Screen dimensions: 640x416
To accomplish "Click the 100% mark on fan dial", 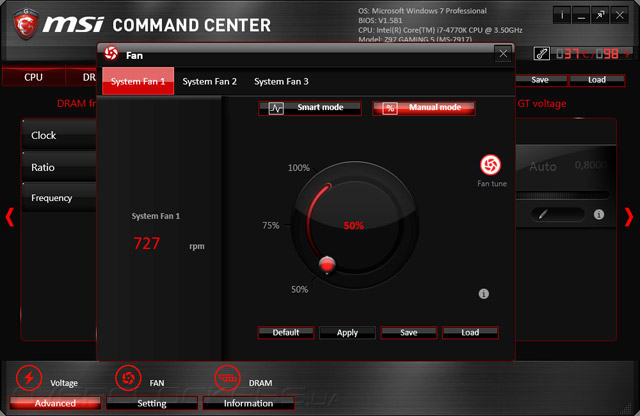I will (299, 168).
